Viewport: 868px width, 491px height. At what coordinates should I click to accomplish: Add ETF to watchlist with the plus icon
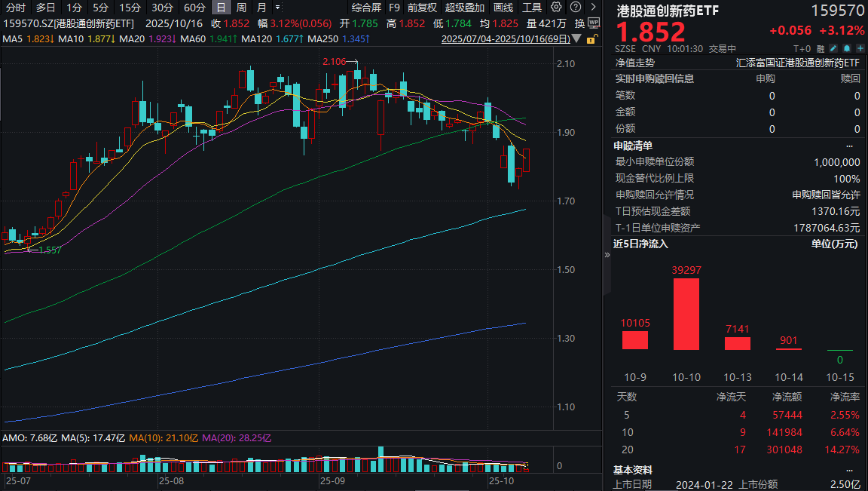pyautogui.click(x=860, y=48)
